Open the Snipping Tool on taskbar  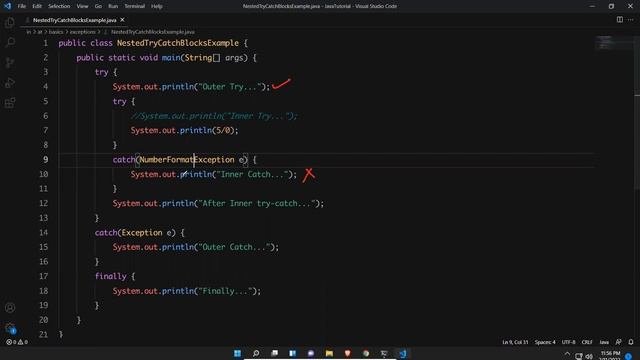[x=384, y=353]
